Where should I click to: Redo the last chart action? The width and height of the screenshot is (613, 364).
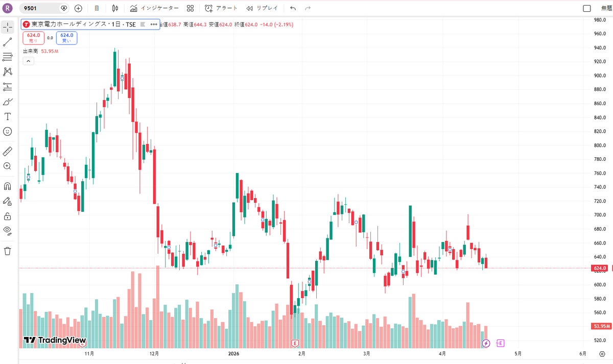(x=308, y=8)
